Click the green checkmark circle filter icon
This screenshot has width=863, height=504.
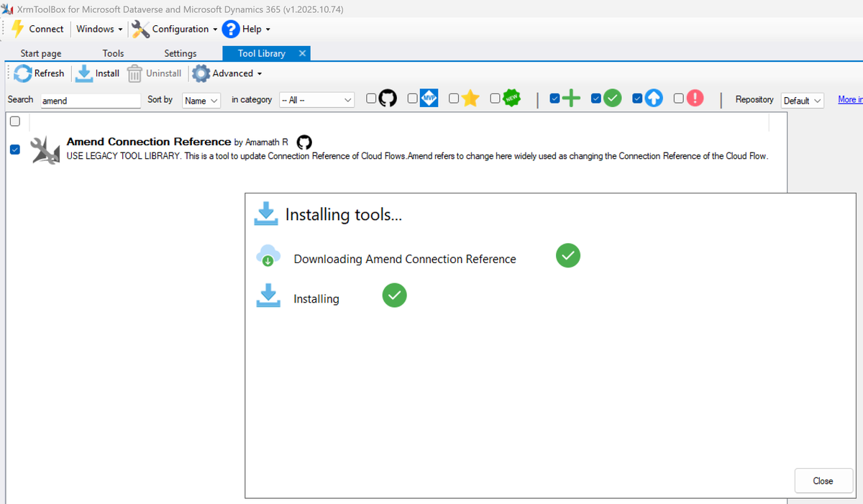point(612,98)
